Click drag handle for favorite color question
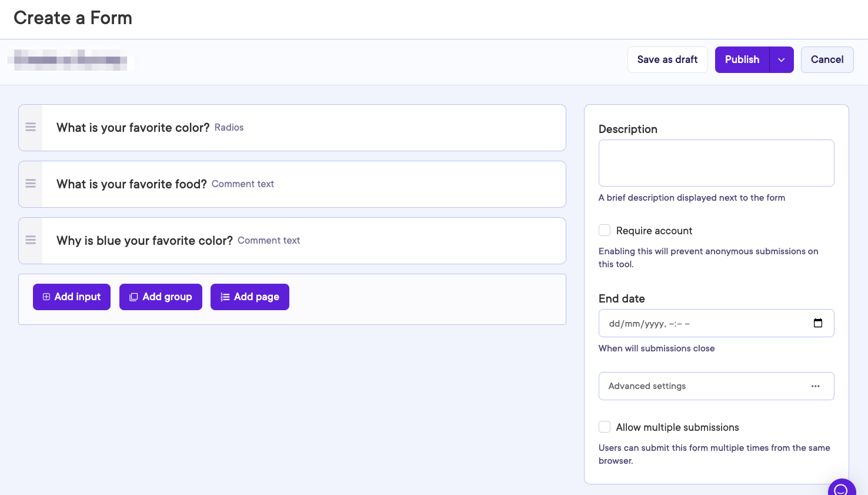The image size is (868, 495). [x=31, y=127]
